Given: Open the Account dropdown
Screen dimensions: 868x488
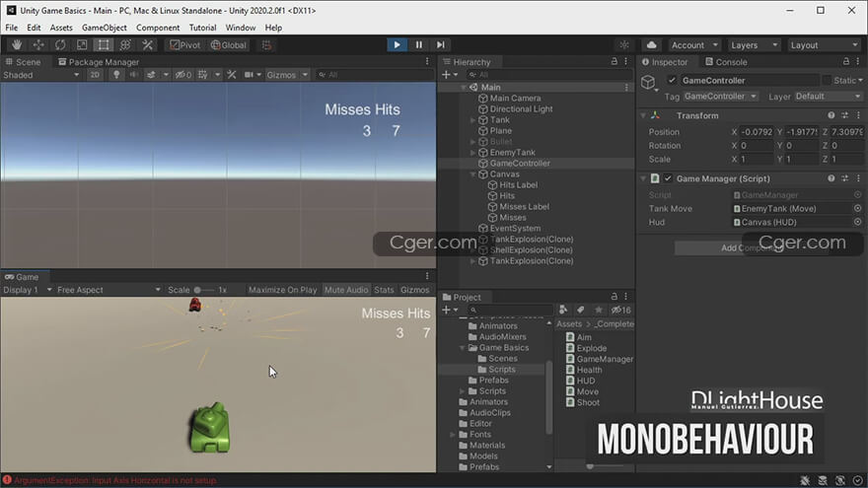Looking at the screenshot, I should pyautogui.click(x=694, y=44).
